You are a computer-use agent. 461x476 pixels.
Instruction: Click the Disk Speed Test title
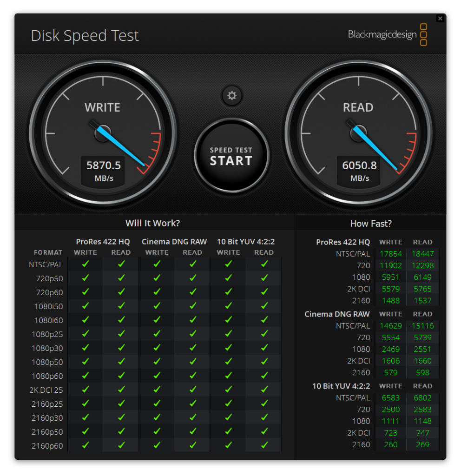(85, 36)
